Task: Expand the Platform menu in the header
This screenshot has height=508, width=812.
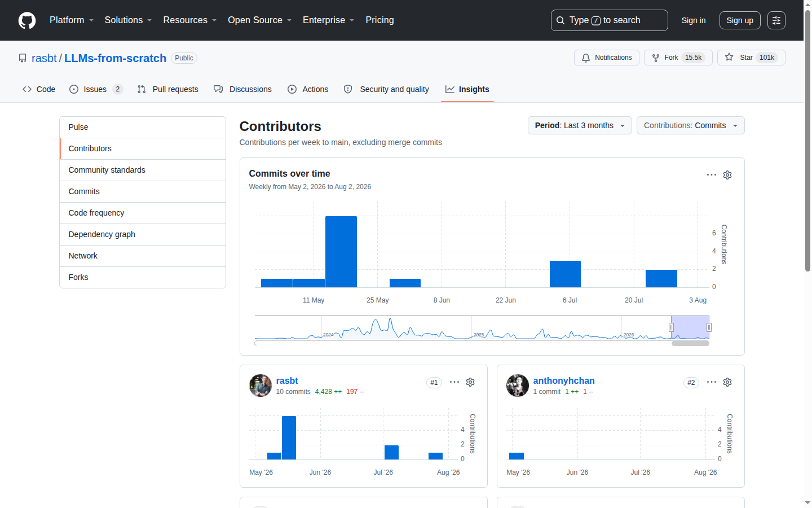Action: (x=72, y=20)
